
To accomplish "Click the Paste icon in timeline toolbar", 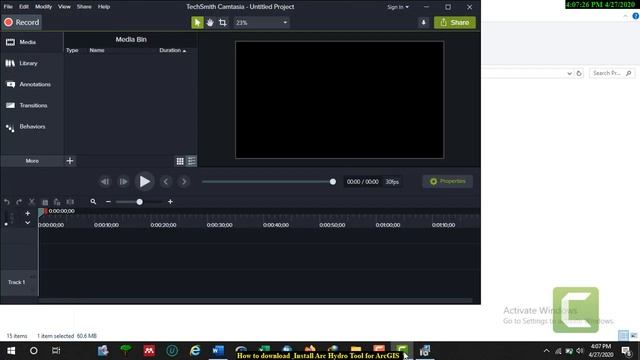I will click(57, 202).
